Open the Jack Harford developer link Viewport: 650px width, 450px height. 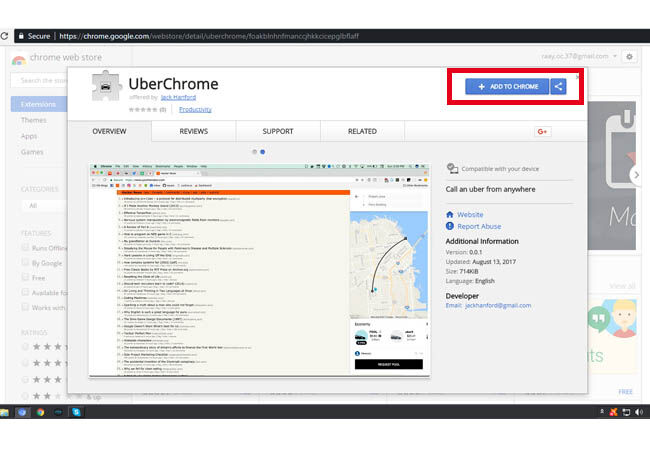pos(178,97)
